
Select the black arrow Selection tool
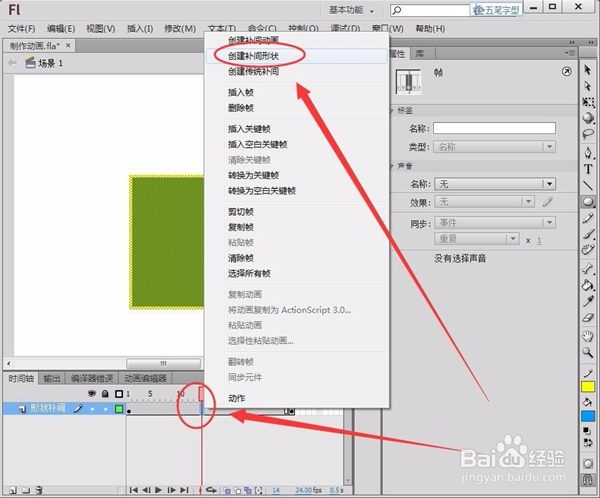pyautogui.click(x=588, y=70)
